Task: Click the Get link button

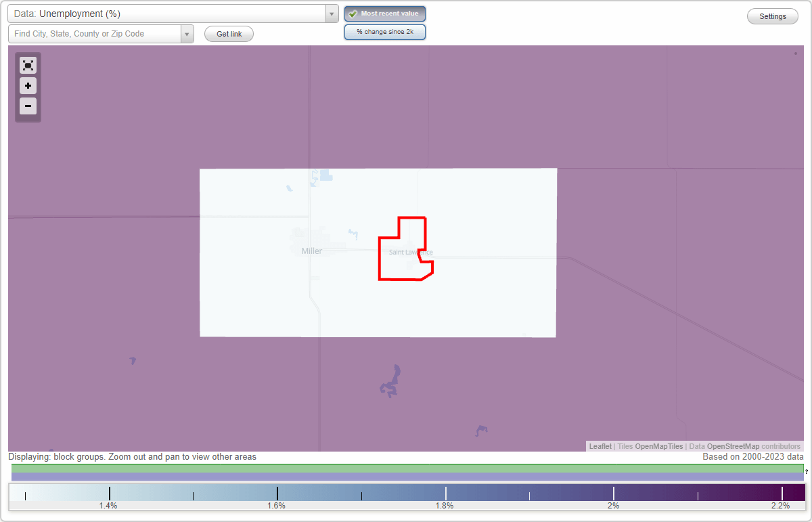Action: (228, 33)
